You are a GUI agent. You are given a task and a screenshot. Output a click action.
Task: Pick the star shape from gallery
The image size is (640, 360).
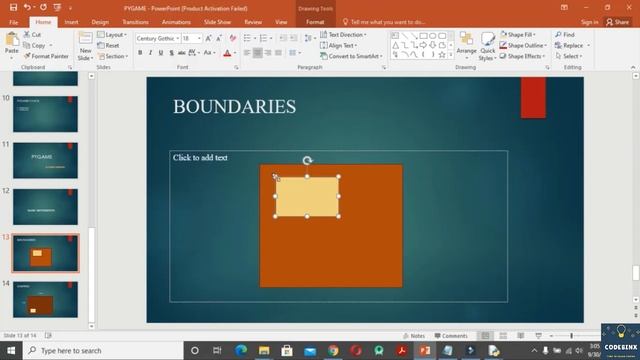point(442,54)
